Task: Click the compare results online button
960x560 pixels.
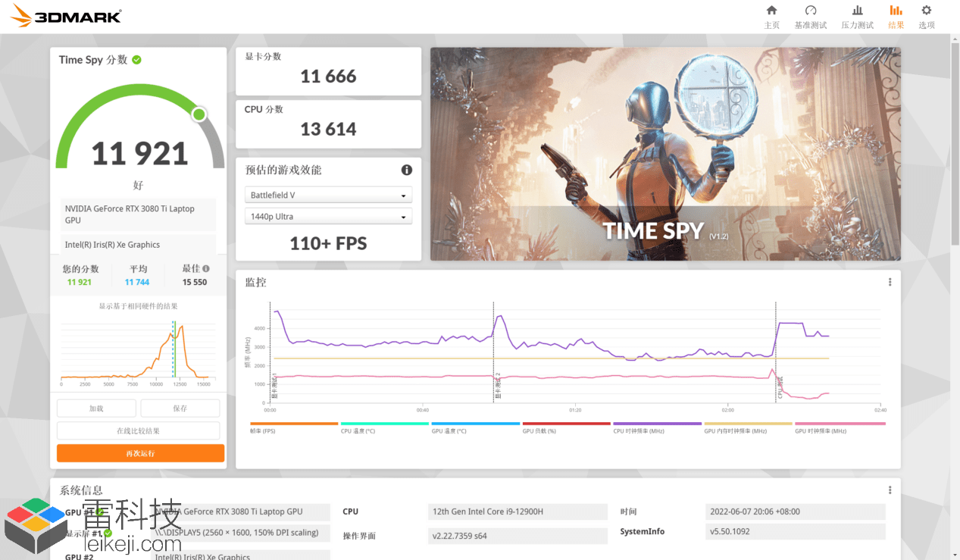Action: click(138, 430)
